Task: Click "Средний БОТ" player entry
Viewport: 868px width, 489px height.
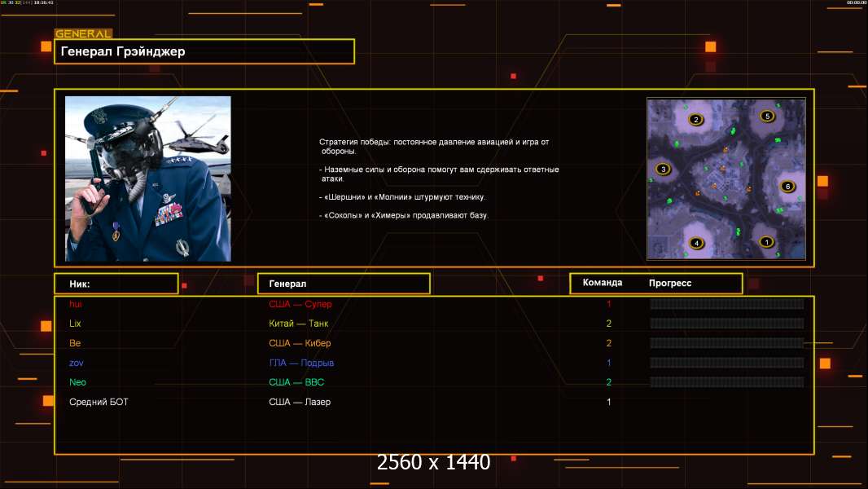Action: tap(99, 402)
